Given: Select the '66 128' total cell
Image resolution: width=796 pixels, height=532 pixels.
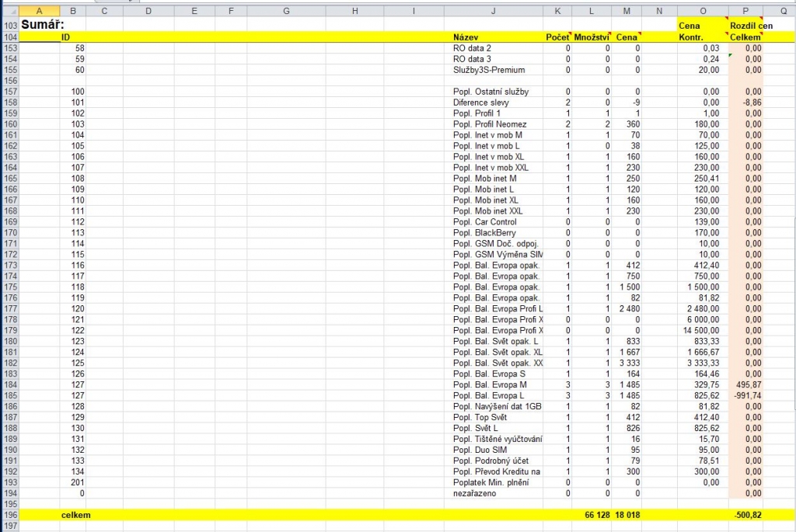Looking at the screenshot, I should [x=591, y=515].
